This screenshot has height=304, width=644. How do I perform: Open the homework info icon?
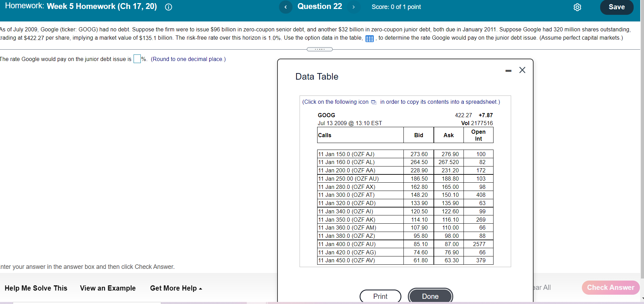click(x=168, y=7)
